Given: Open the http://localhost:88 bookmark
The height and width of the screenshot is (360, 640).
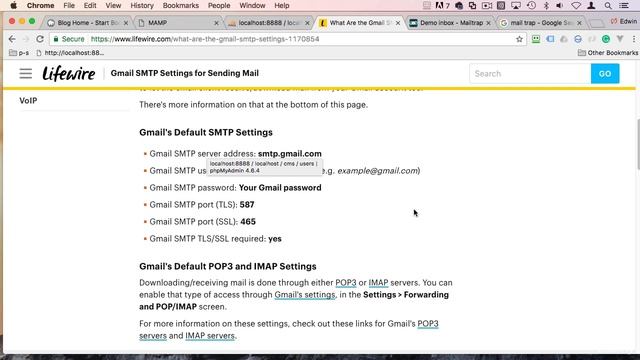Looking at the screenshot, I should (x=70, y=53).
